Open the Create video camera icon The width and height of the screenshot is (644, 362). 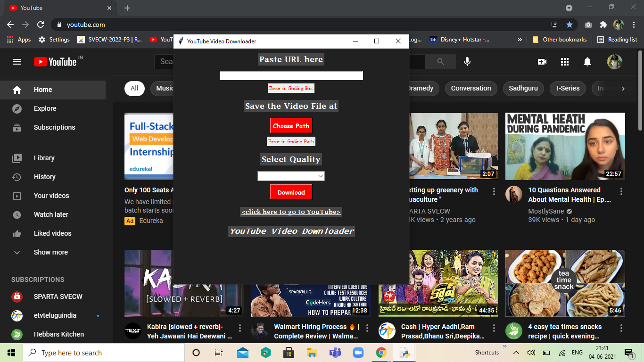542,61
